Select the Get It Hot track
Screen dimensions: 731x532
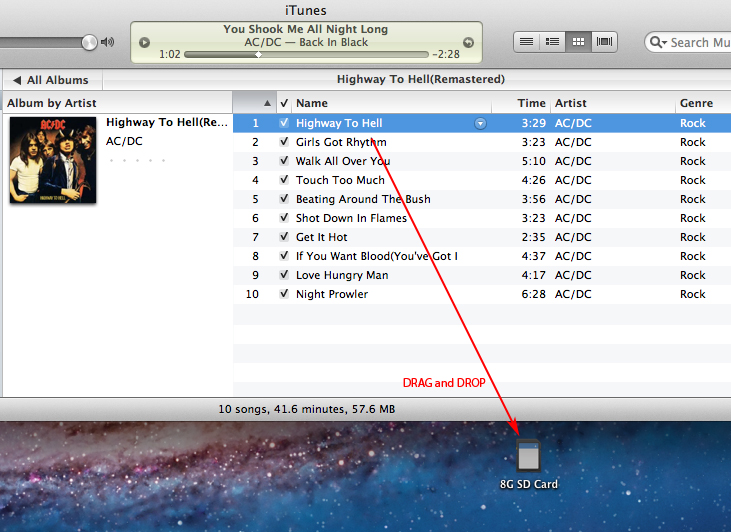482,237
